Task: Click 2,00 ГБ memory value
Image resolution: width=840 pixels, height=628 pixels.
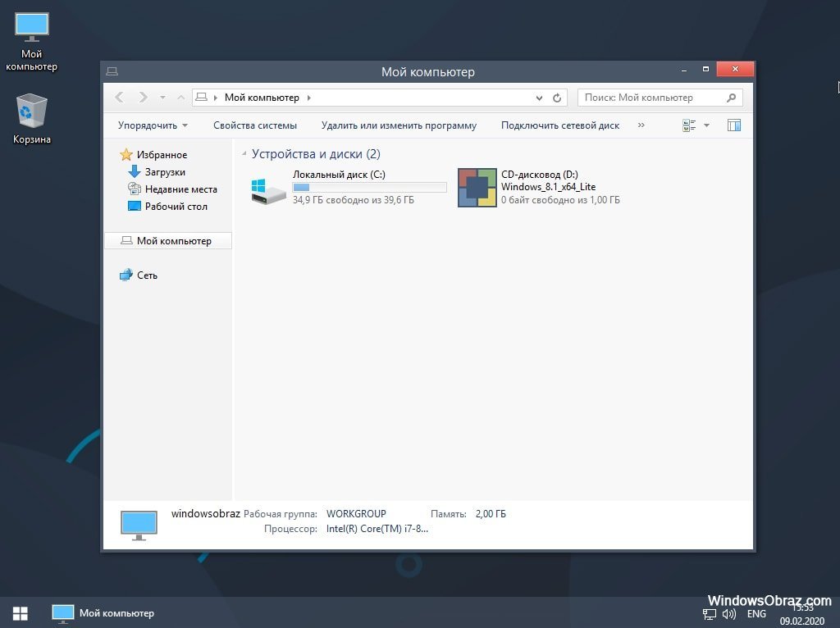Action: click(491, 514)
